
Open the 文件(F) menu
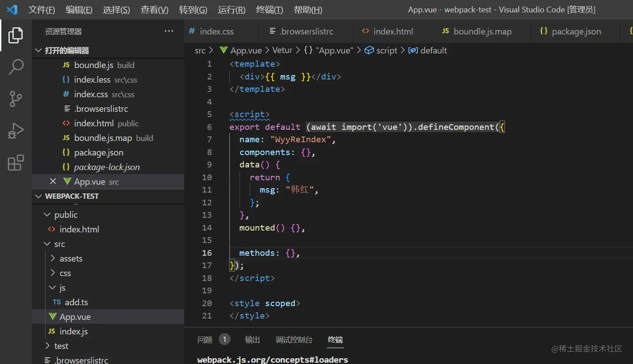coord(42,10)
